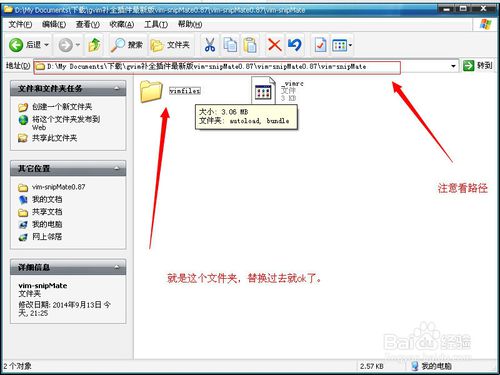
Task: Click the 2 个对象 status text
Action: click(x=17, y=366)
